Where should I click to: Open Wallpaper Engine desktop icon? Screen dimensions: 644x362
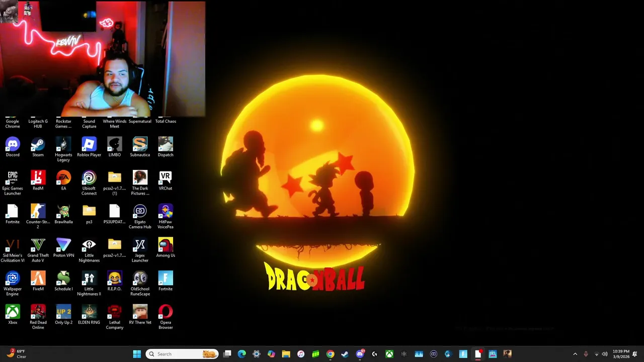pyautogui.click(x=13, y=284)
